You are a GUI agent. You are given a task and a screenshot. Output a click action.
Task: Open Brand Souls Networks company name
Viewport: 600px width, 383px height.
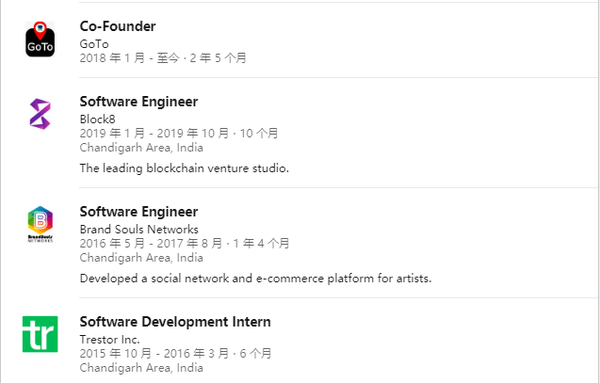tap(139, 230)
